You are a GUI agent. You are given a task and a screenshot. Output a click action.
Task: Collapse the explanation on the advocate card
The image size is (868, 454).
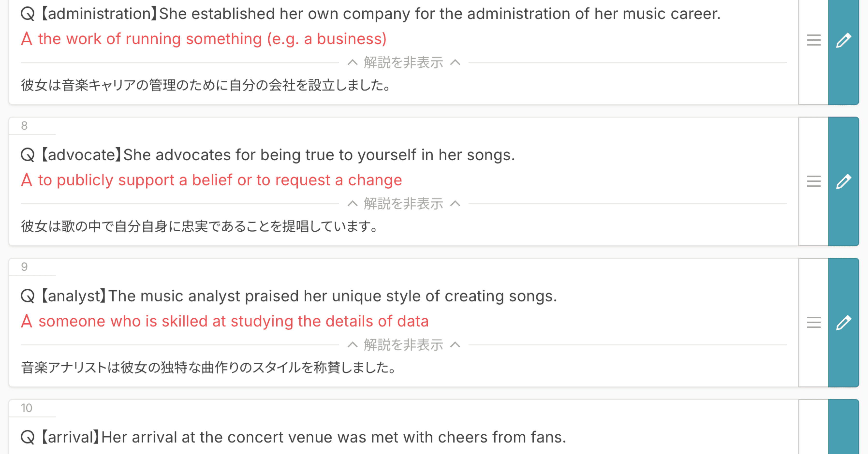[403, 204]
